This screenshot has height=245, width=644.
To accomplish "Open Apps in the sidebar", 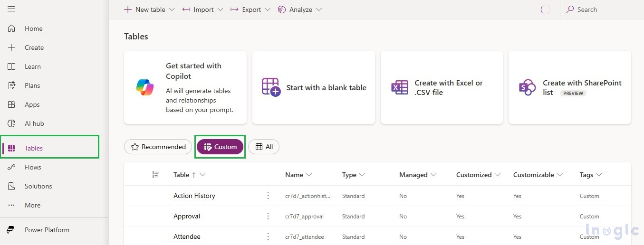I will [x=32, y=104].
